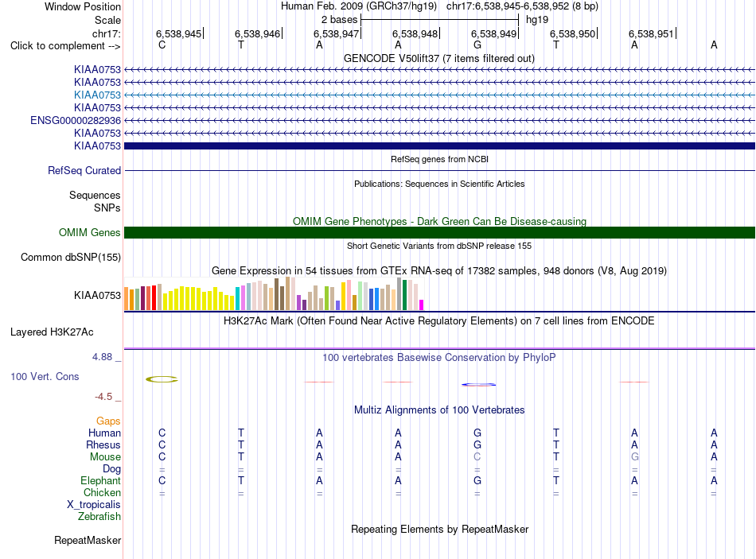The width and height of the screenshot is (756, 559).
Task: Click the Chicken species label
Action: [102, 492]
